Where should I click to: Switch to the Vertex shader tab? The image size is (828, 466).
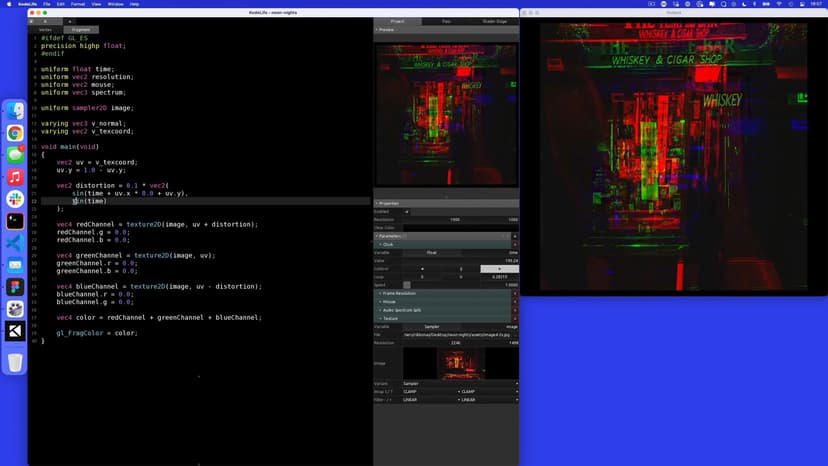(45, 30)
